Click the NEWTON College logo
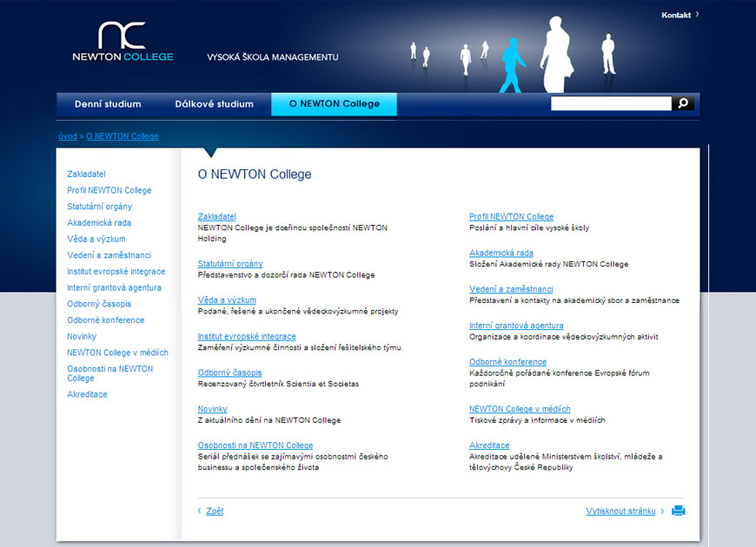Screen dimensions: 756x547 (123, 42)
